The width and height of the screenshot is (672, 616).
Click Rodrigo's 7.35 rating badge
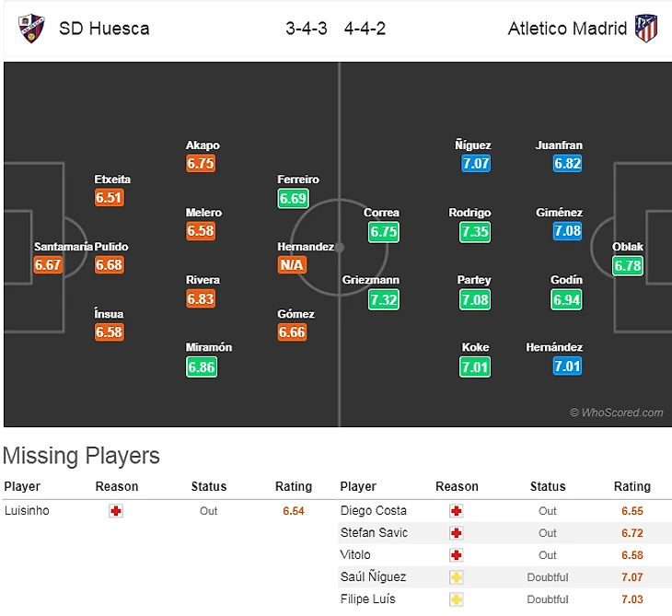click(x=475, y=231)
